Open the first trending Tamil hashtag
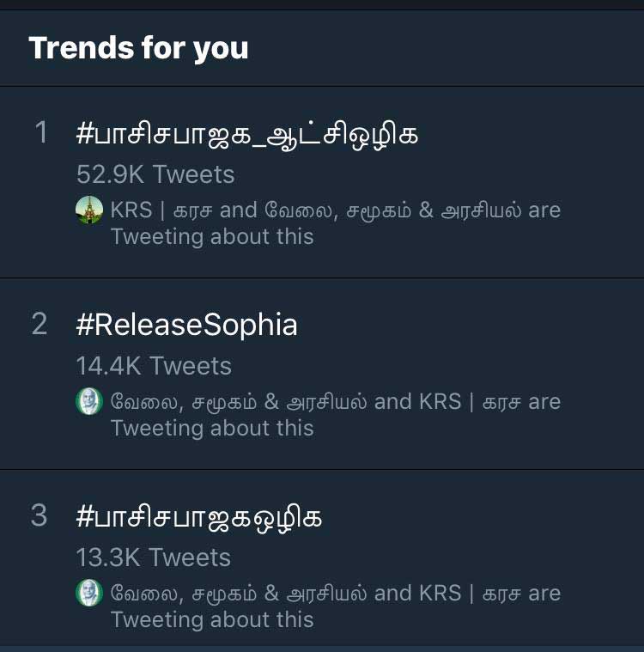 tap(247, 134)
